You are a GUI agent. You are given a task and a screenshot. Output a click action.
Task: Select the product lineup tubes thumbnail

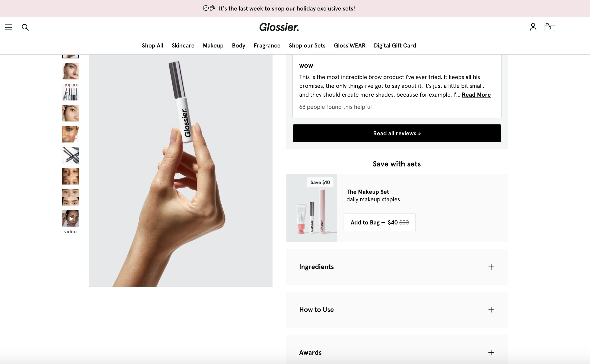coord(71,92)
